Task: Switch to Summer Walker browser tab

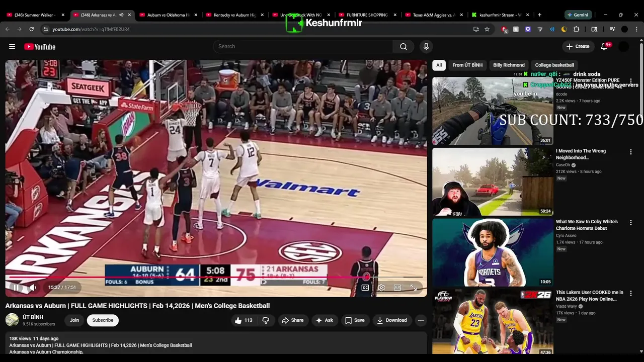Action: [34, 15]
